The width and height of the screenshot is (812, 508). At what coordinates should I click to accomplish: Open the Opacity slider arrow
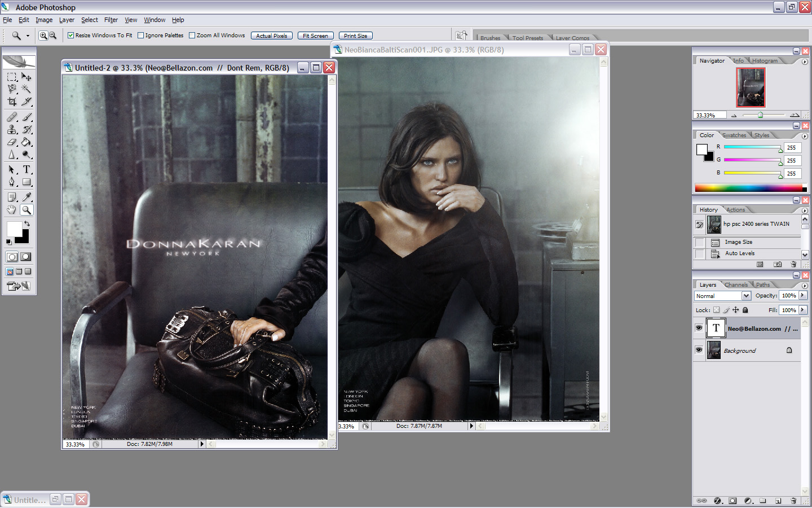803,295
